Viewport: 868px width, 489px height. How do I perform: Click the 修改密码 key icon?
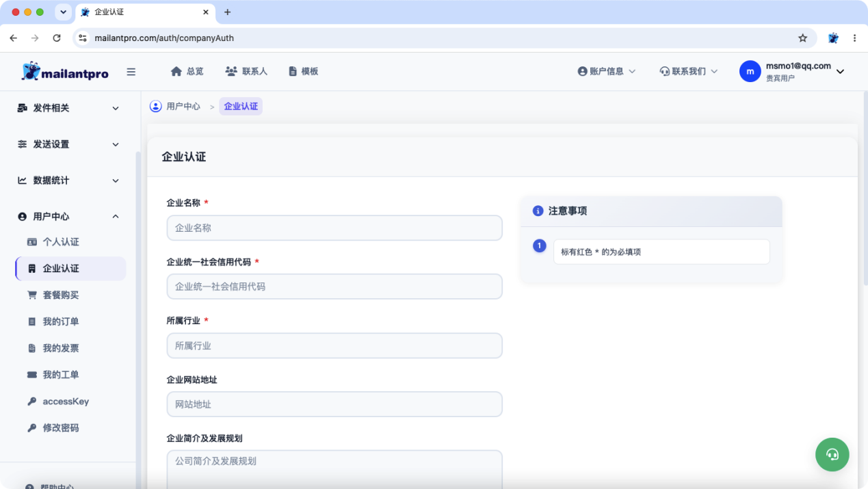click(x=31, y=428)
